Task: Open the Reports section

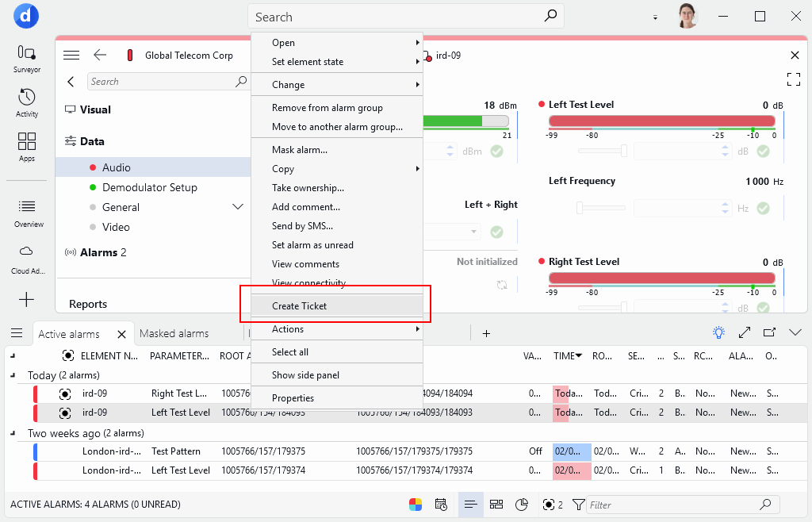Action: point(88,304)
